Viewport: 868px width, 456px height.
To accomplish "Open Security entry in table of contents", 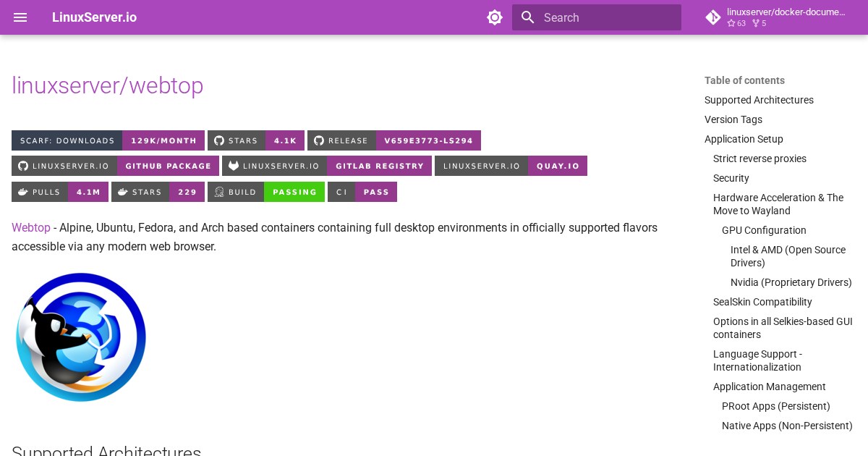I will [731, 178].
